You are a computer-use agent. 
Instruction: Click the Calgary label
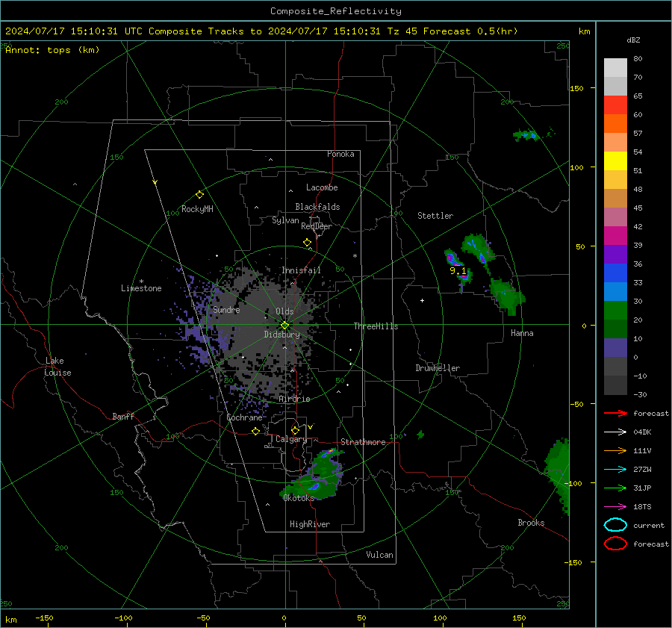point(291,439)
